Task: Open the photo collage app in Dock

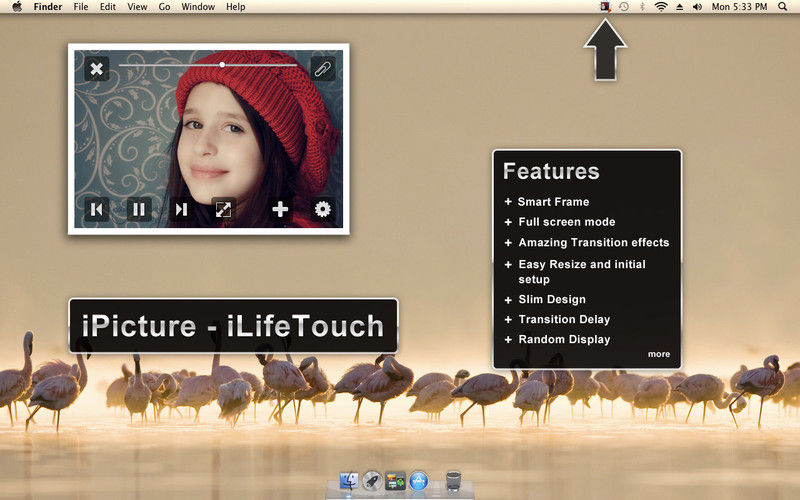Action: click(x=395, y=481)
